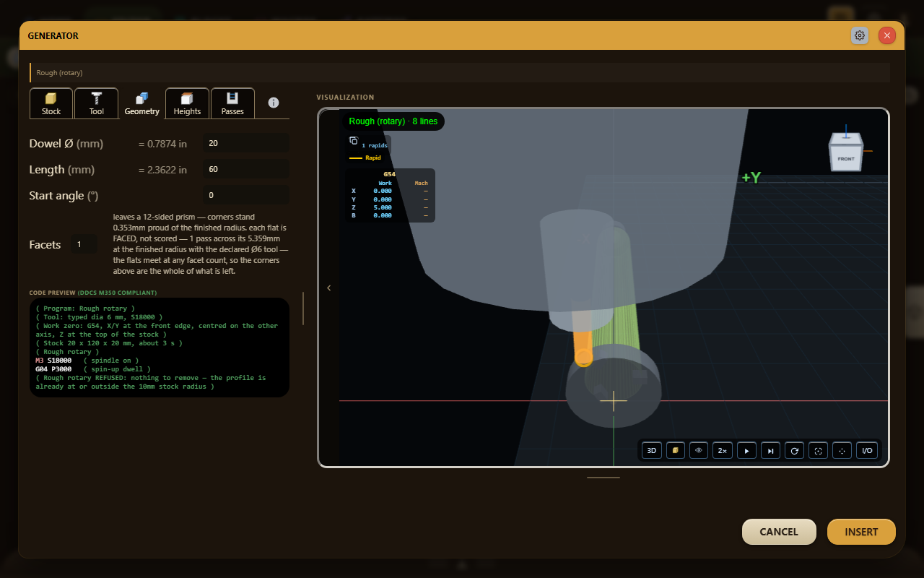Toggle the 3D view button
The image size is (924, 578).
[651, 450]
